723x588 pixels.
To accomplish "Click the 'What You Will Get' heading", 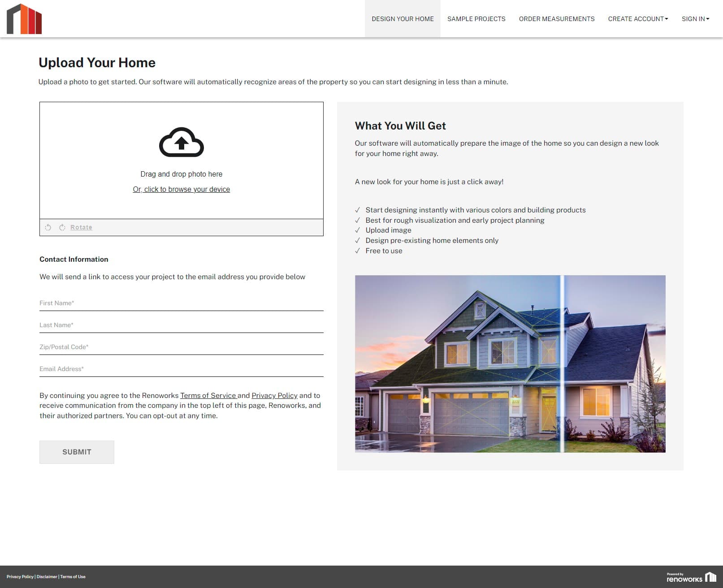I will coord(400,126).
